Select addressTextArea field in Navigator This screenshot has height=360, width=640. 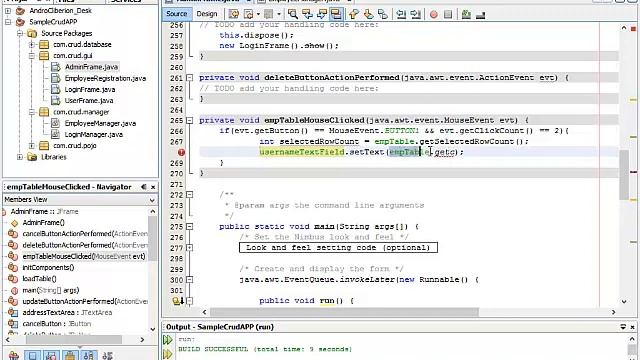pyautogui.click(x=67, y=313)
